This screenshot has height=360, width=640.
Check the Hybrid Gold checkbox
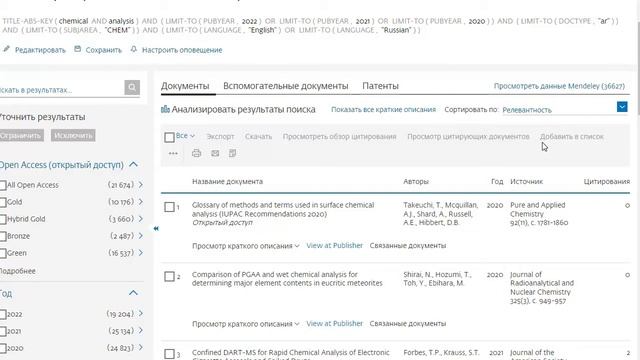[x=2, y=220]
